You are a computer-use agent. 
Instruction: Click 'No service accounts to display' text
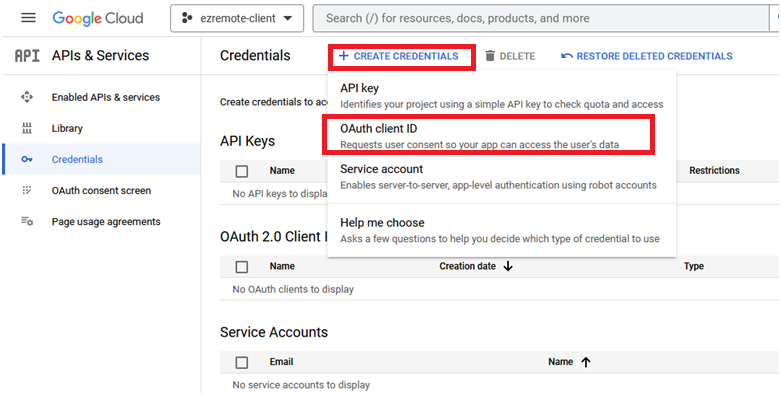[x=301, y=385]
